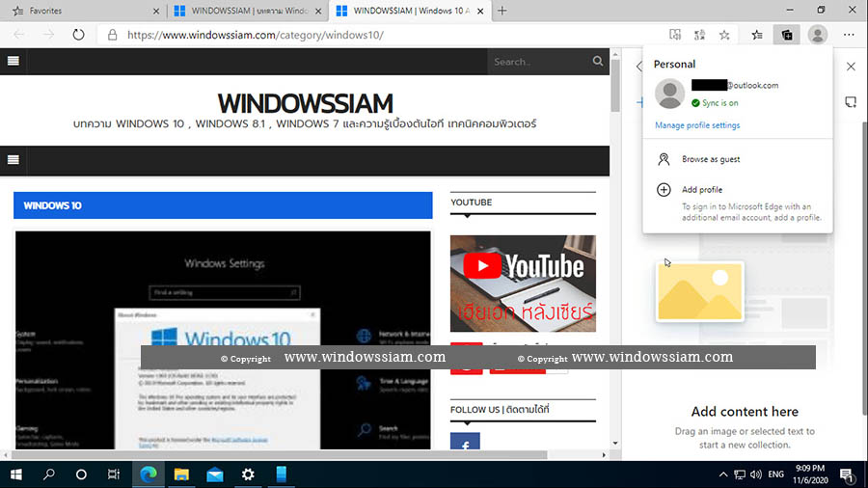
Task: Add this page to favorites star
Action: 724,35
